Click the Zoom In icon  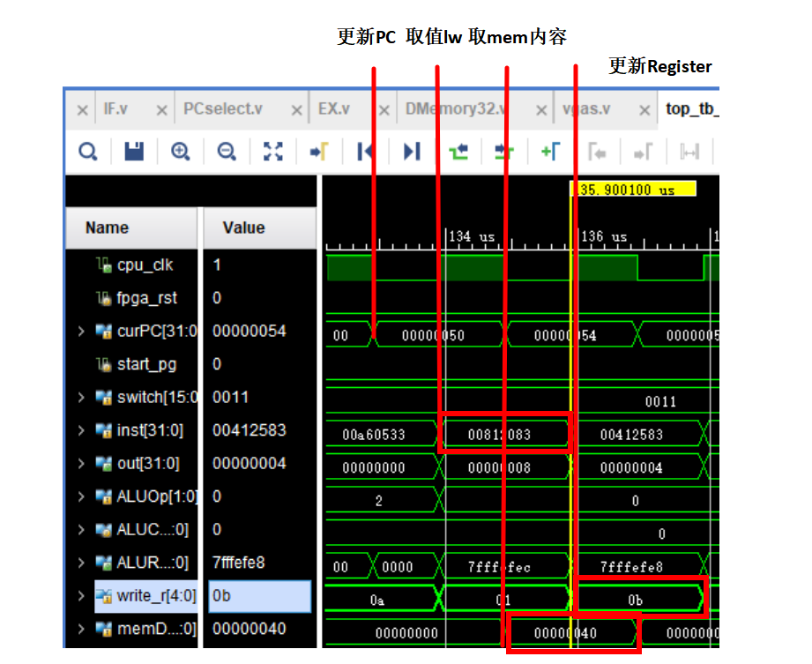[x=180, y=152]
